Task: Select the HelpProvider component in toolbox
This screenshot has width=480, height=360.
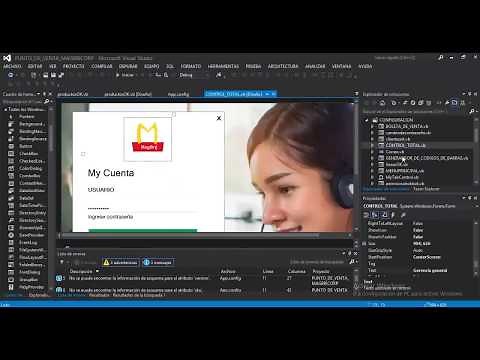Action: click(27, 287)
